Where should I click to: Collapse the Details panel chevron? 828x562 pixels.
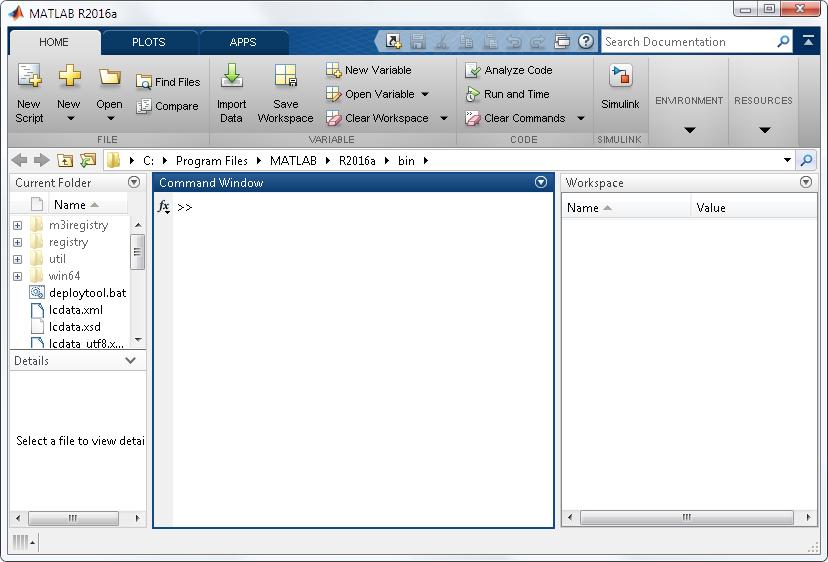[x=130, y=360]
